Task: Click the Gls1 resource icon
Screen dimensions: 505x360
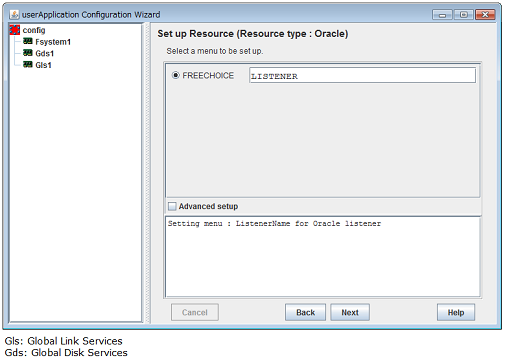Action: (28, 64)
